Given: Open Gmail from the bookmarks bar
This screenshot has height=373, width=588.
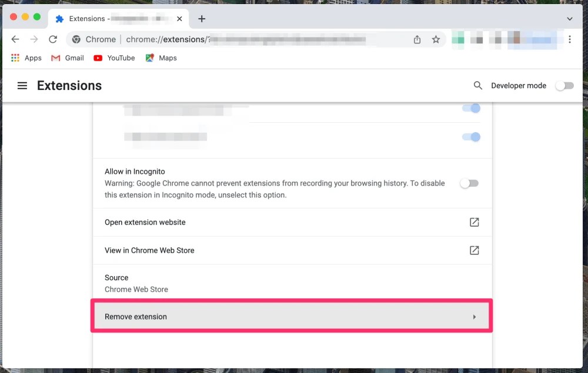Looking at the screenshot, I should [x=67, y=58].
